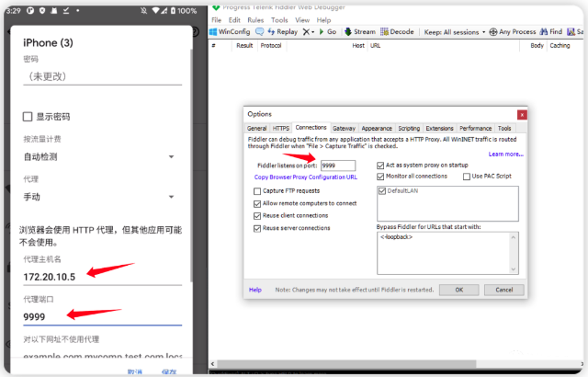Open the Help menu in Fiddler
The height and width of the screenshot is (377, 588).
click(x=323, y=20)
